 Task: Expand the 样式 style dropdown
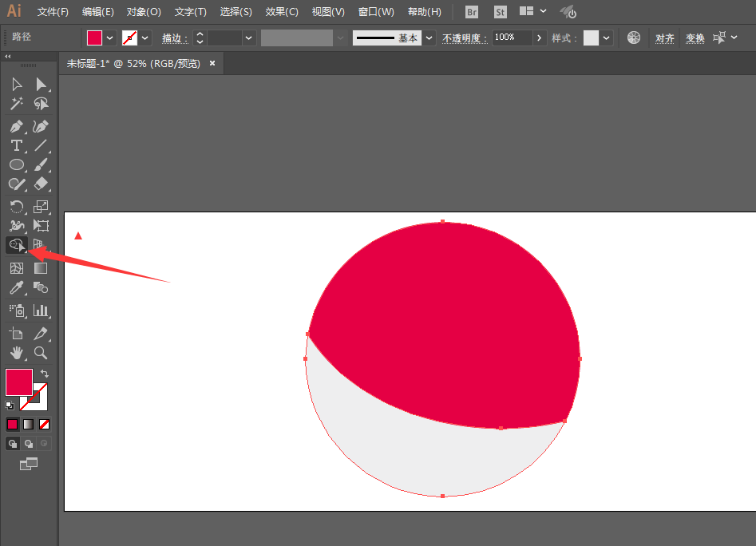tap(606, 38)
